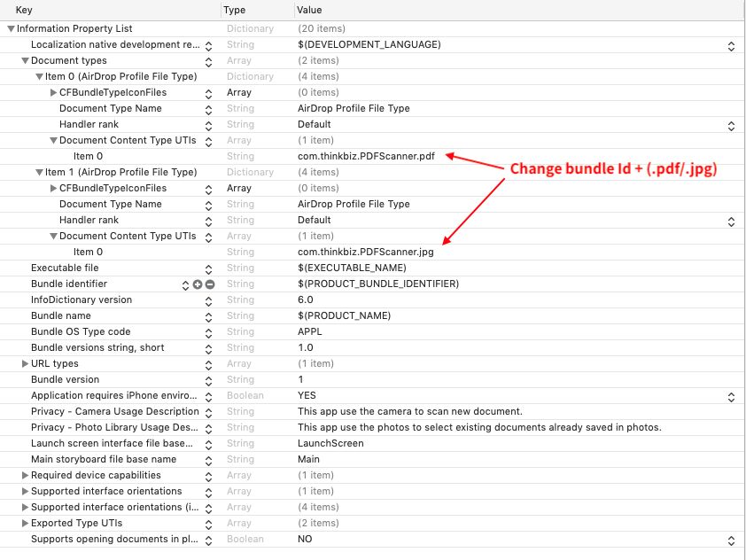Click key stepper arrows beside Bundle identifier
Viewport: 746px width, 560px height.
[x=185, y=285]
